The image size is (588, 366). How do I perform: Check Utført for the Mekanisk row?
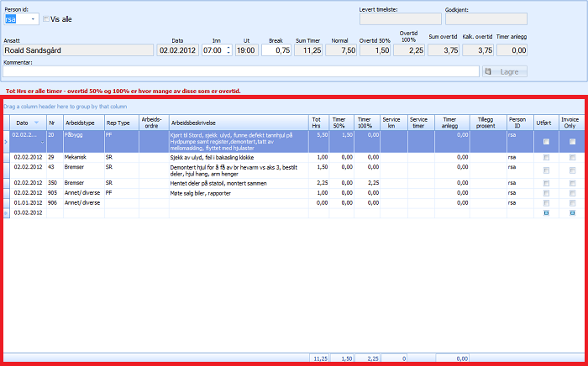tap(547, 157)
